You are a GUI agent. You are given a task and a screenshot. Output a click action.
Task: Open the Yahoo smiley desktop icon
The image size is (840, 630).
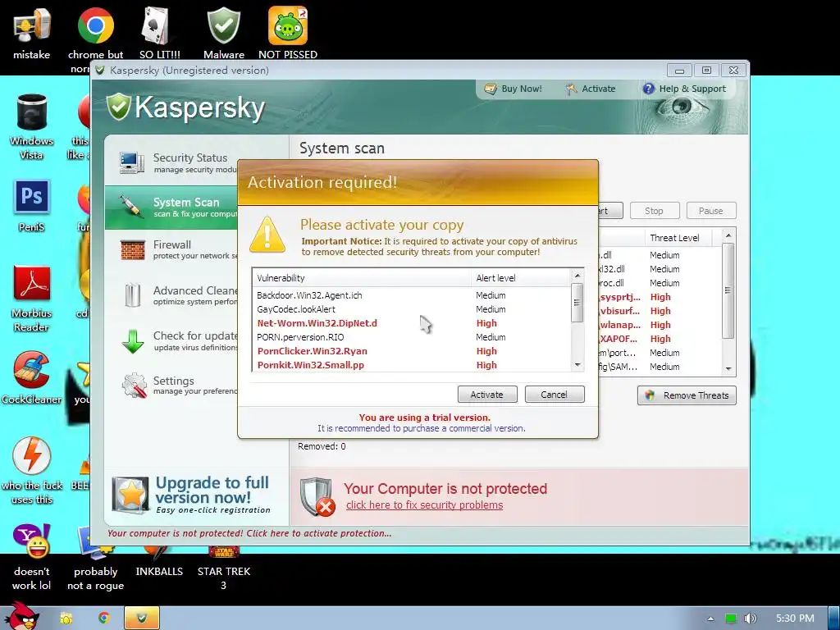pos(32,557)
